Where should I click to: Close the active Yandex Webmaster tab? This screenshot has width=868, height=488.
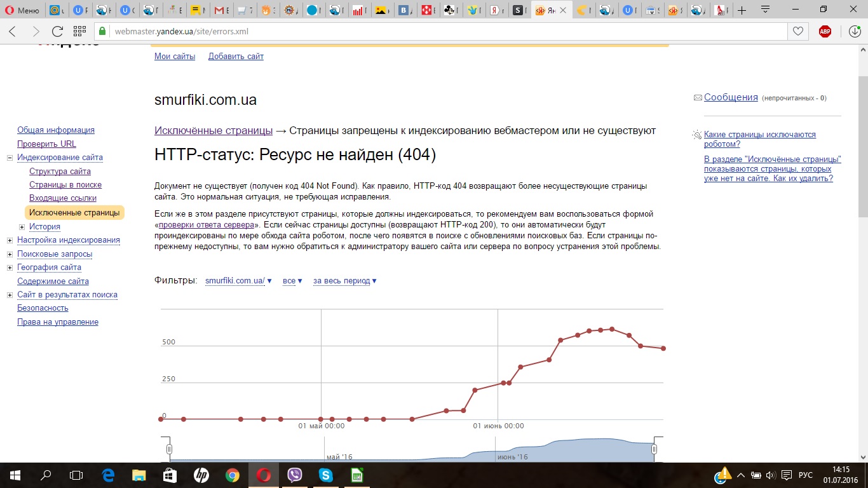564,10
